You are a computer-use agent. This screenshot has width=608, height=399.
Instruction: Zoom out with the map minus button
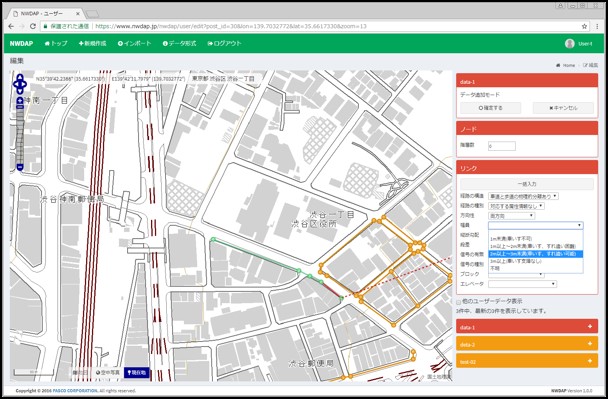(x=20, y=167)
